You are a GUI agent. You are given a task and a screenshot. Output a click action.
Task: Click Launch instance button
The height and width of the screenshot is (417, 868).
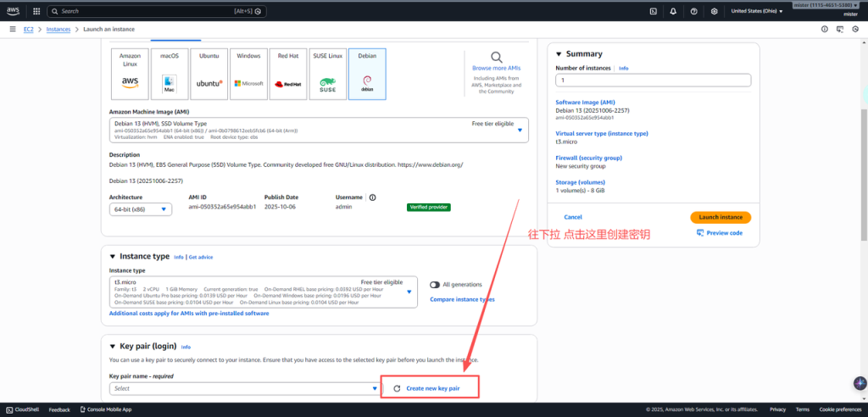pos(721,218)
